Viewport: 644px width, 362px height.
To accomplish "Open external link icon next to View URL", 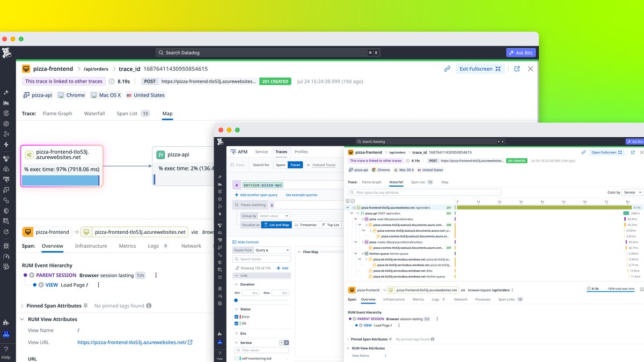I will point(190,342).
